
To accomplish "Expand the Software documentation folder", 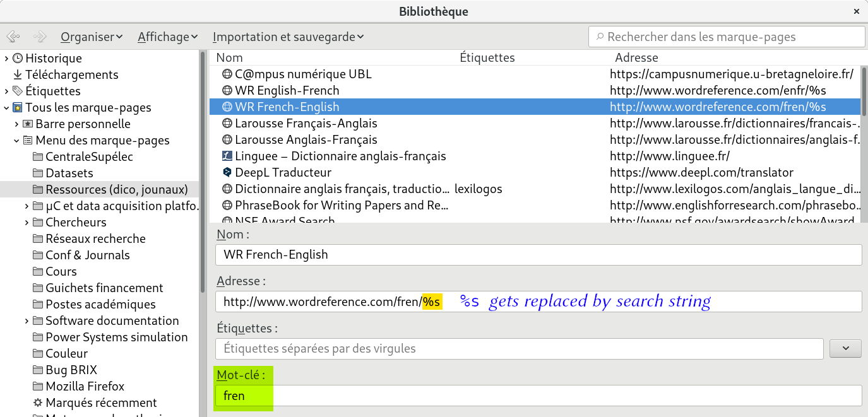I will 27,320.
